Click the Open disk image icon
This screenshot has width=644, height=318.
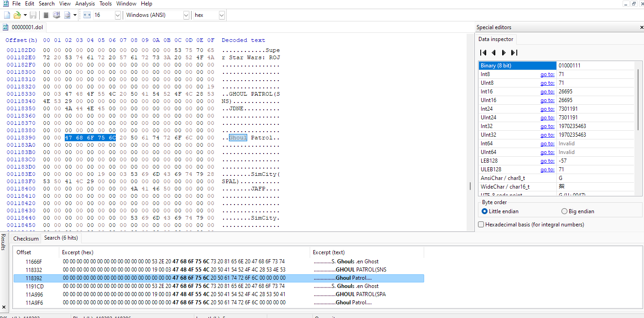(68, 15)
